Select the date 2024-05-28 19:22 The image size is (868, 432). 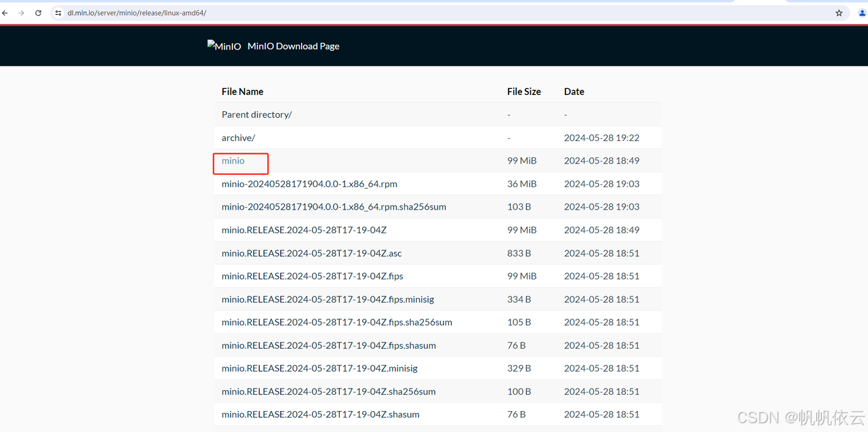(x=601, y=138)
